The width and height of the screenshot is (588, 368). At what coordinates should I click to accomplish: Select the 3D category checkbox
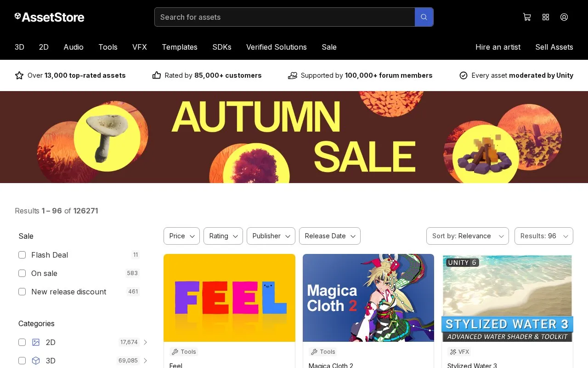[x=22, y=361]
